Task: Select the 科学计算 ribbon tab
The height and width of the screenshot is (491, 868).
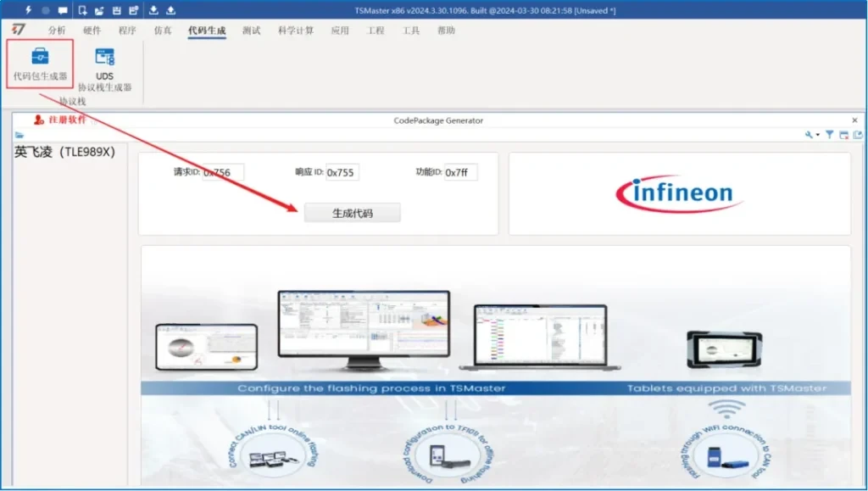Action: (x=295, y=31)
